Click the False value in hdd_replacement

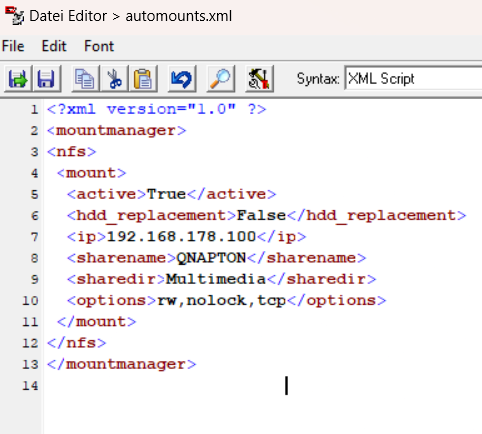click(x=261, y=215)
